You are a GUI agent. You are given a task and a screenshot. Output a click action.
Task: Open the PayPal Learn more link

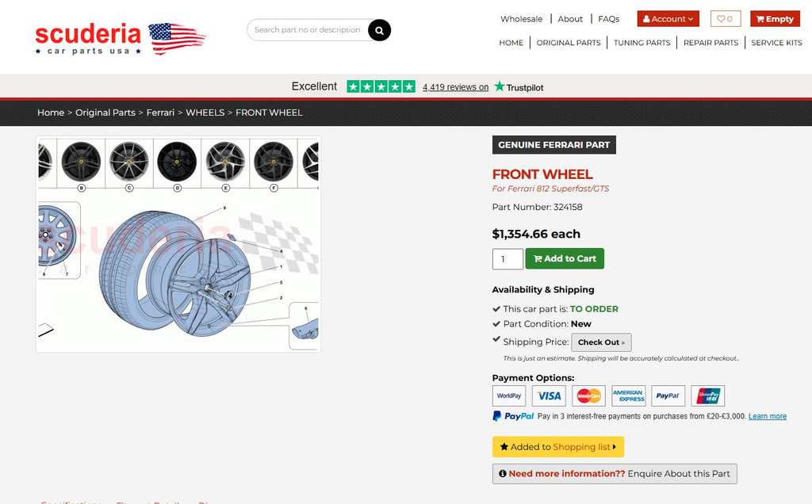coord(767,416)
